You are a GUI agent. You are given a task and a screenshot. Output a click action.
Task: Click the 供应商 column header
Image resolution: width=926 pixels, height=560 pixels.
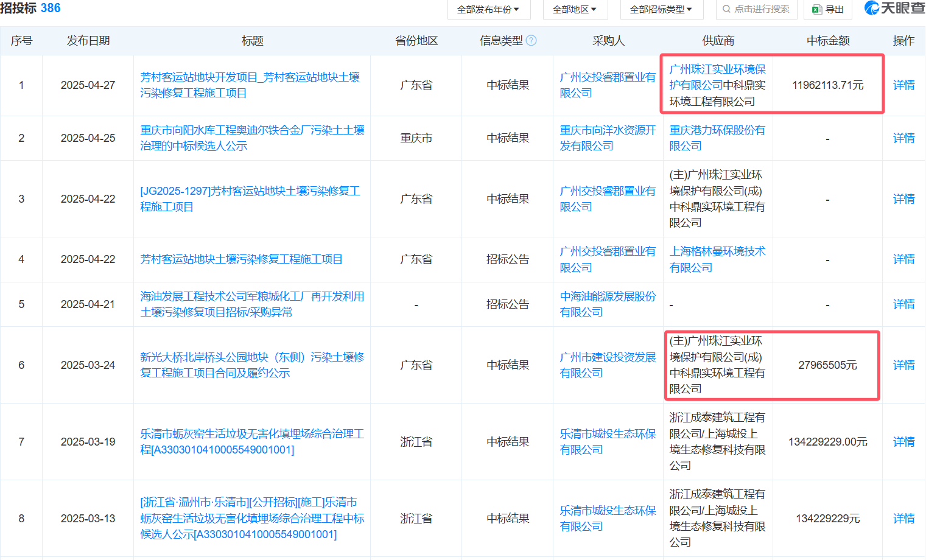tap(718, 41)
